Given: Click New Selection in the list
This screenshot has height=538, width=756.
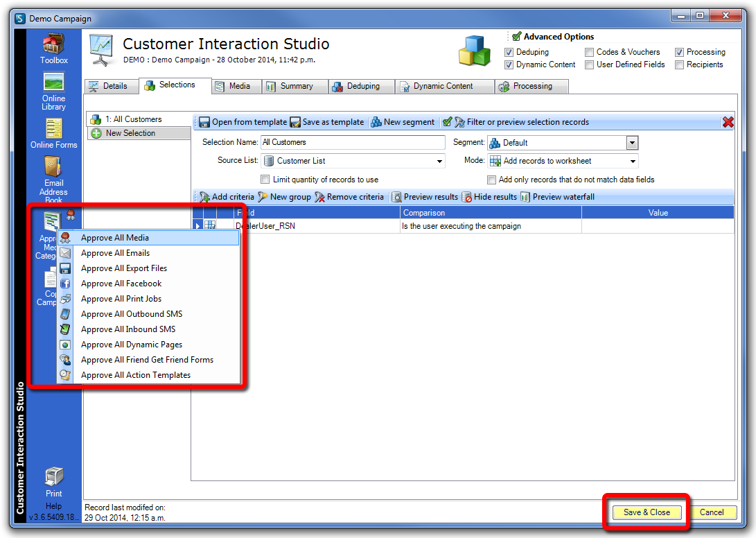Looking at the screenshot, I should tap(139, 133).
